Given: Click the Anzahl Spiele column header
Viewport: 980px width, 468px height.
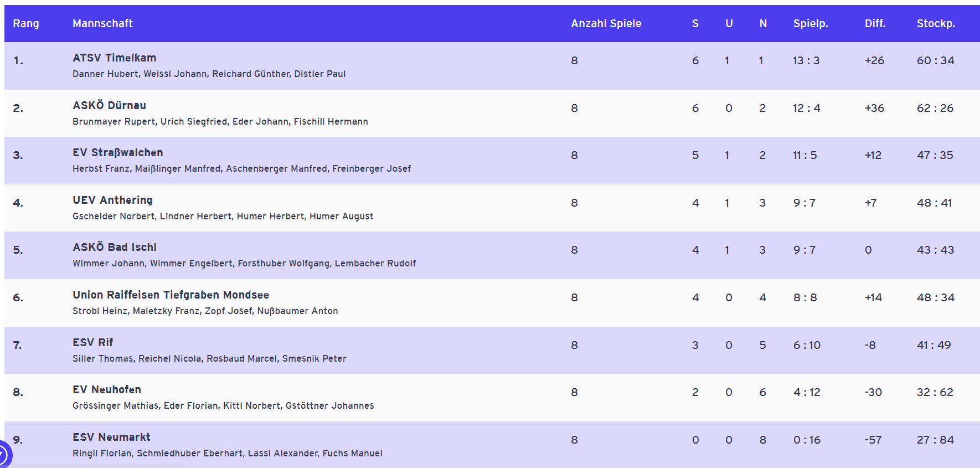Looking at the screenshot, I should (606, 23).
